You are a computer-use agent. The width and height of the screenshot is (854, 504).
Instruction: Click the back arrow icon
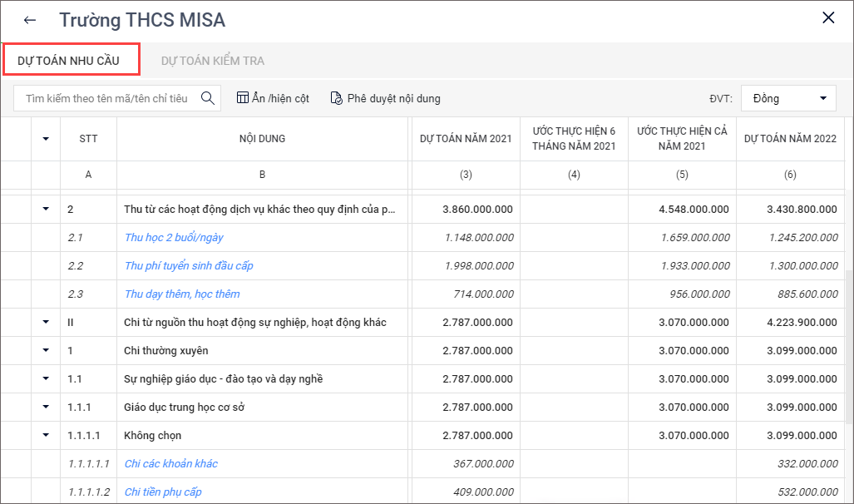click(30, 20)
